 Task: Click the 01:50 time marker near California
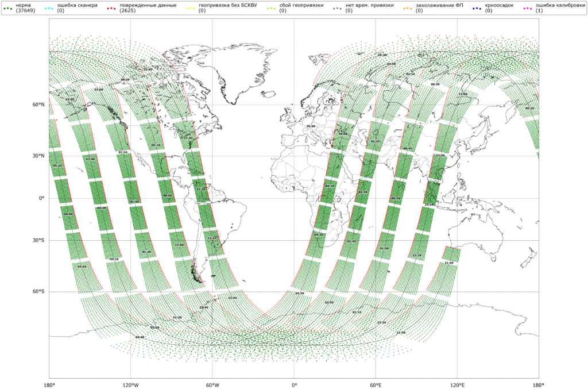point(123,152)
